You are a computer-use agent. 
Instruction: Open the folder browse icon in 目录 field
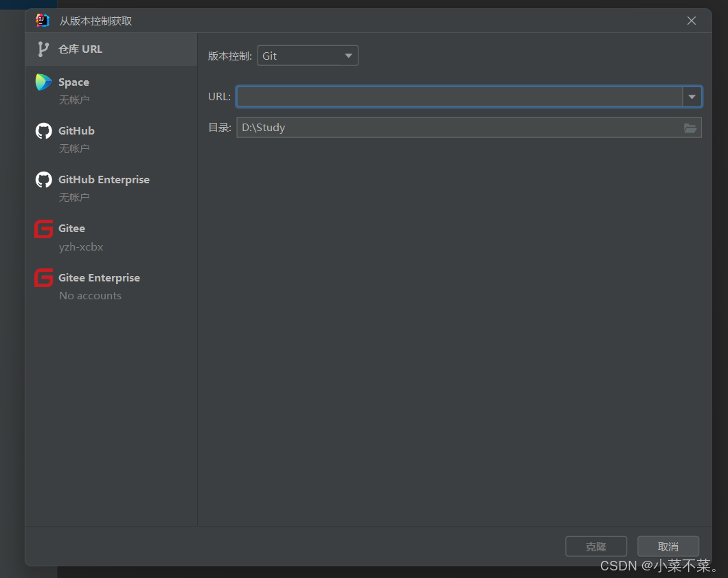click(690, 128)
